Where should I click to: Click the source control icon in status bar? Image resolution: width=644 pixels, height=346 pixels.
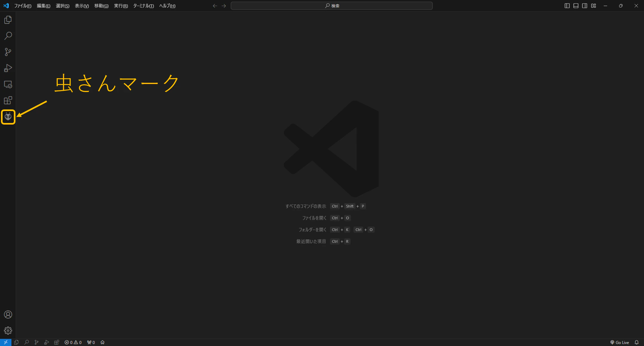[36, 342]
